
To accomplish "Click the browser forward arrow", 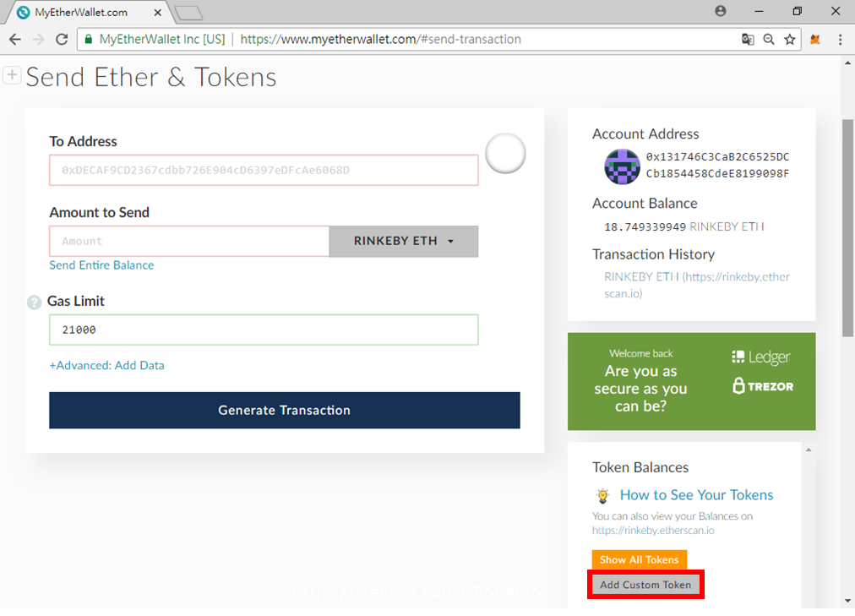I will [38, 39].
